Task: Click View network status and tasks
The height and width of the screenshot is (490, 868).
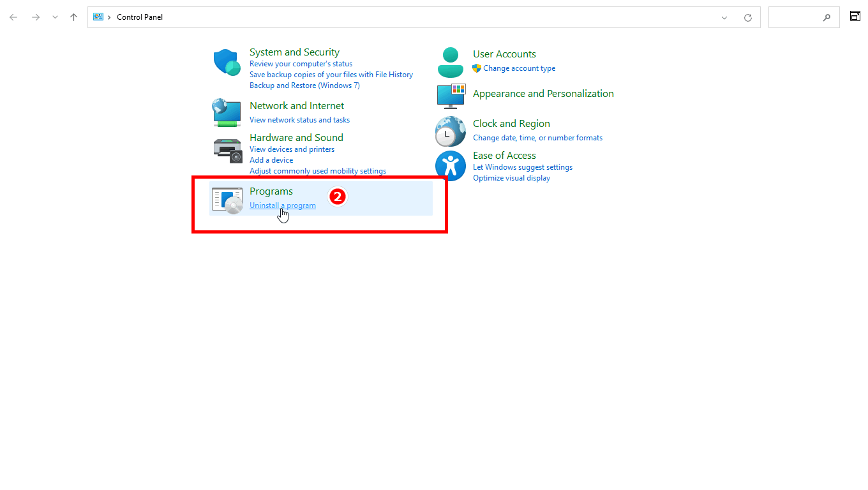Action: pyautogui.click(x=299, y=120)
